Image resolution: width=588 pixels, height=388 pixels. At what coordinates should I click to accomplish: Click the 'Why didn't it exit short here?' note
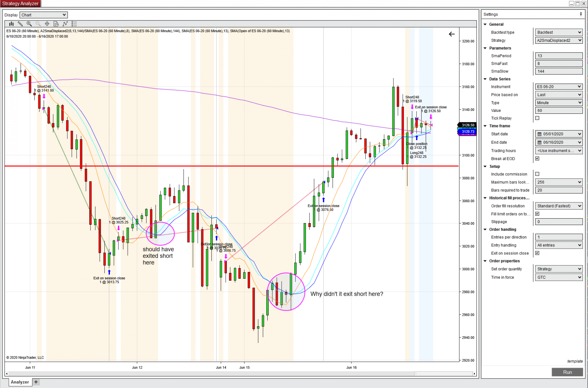[x=347, y=294]
